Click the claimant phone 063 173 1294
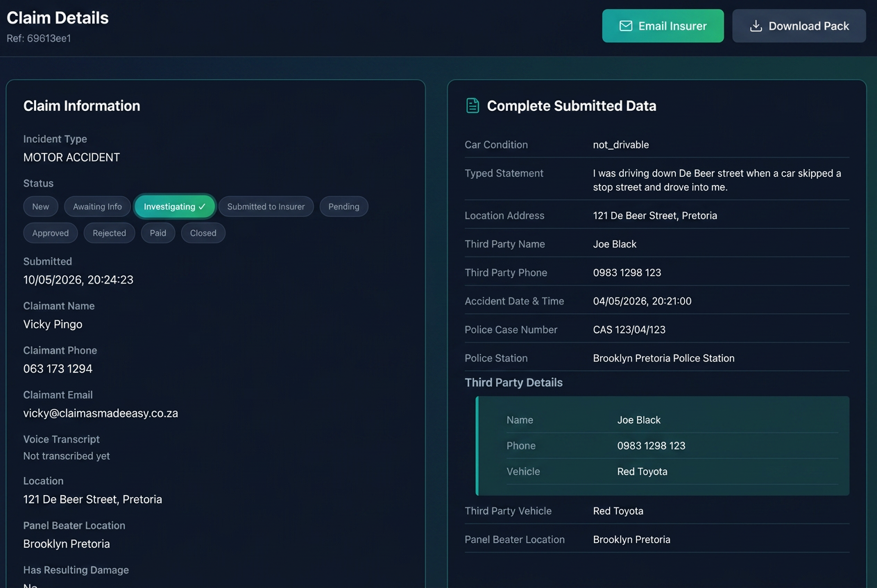877x588 pixels. pyautogui.click(x=58, y=369)
